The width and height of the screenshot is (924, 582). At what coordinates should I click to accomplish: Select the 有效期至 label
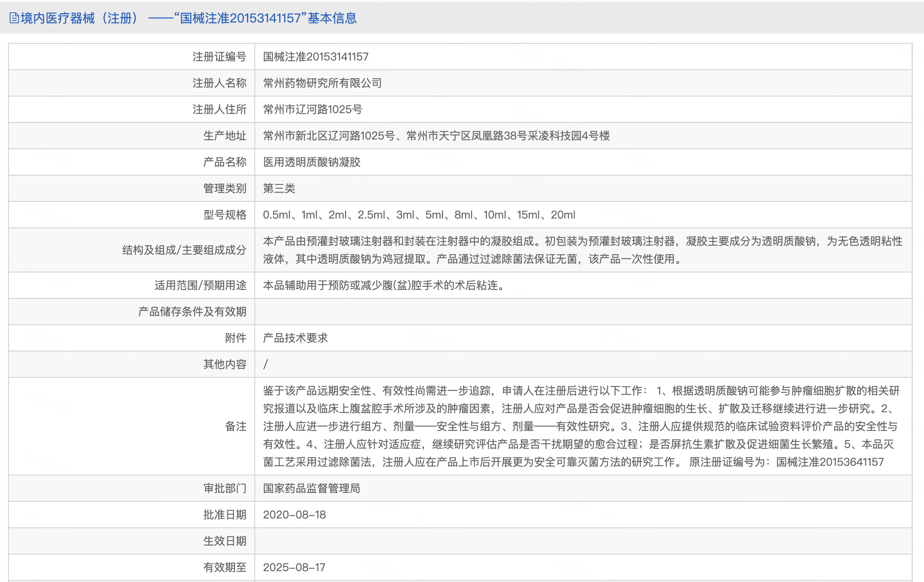coord(225,568)
